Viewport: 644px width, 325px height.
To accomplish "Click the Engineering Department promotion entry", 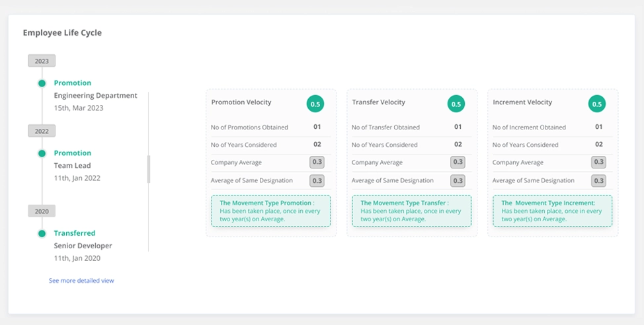I will pyautogui.click(x=95, y=95).
